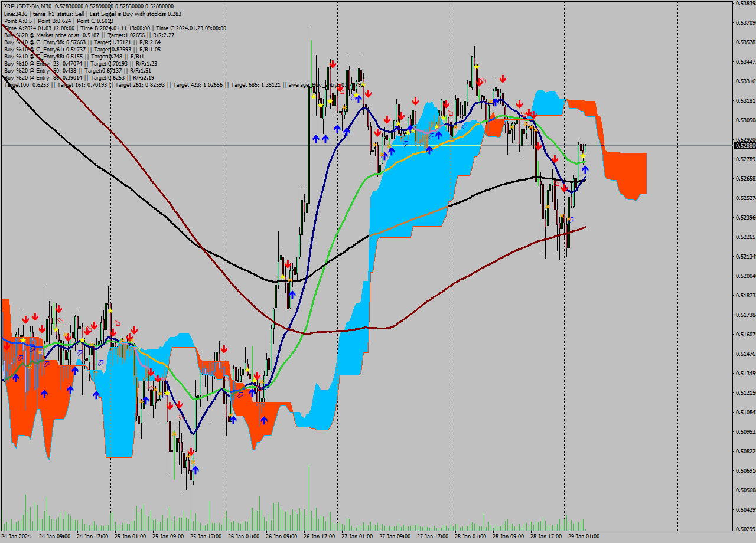This screenshot has width=756, height=543.
Task: Click the 0.5056 price scale label
Action: (747, 490)
